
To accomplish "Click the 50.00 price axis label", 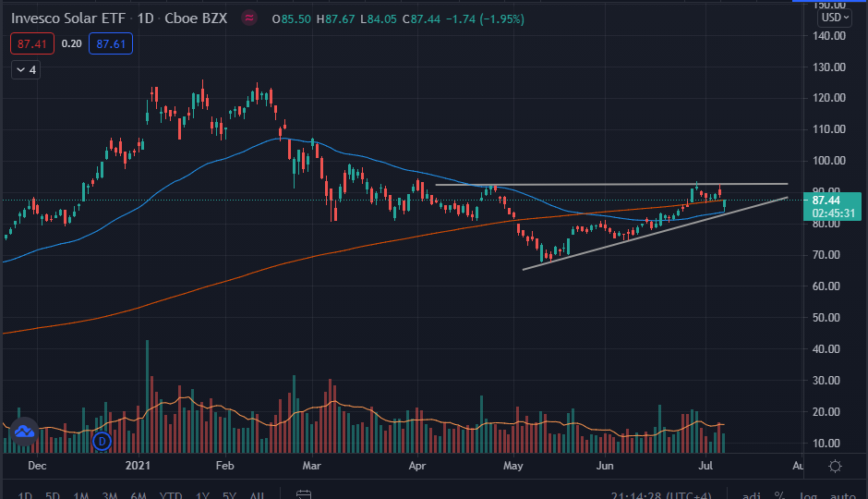I will coord(826,317).
